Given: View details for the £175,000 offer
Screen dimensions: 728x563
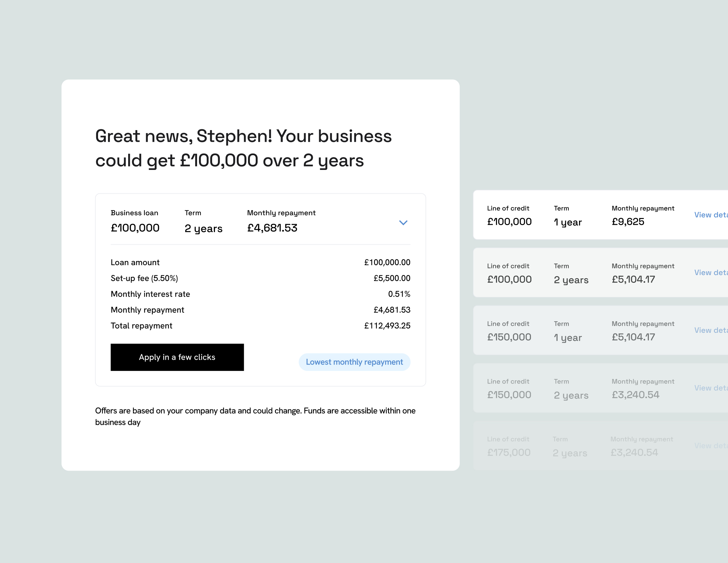Looking at the screenshot, I should point(713,446).
